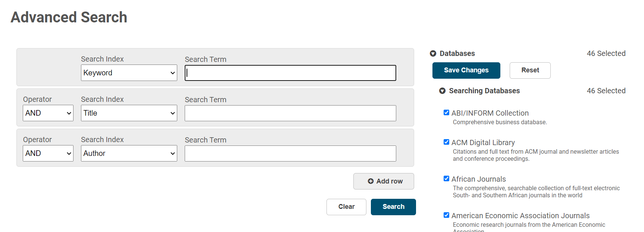The height and width of the screenshot is (232, 644).
Task: Focus the Keyword search term field
Action: [290, 73]
